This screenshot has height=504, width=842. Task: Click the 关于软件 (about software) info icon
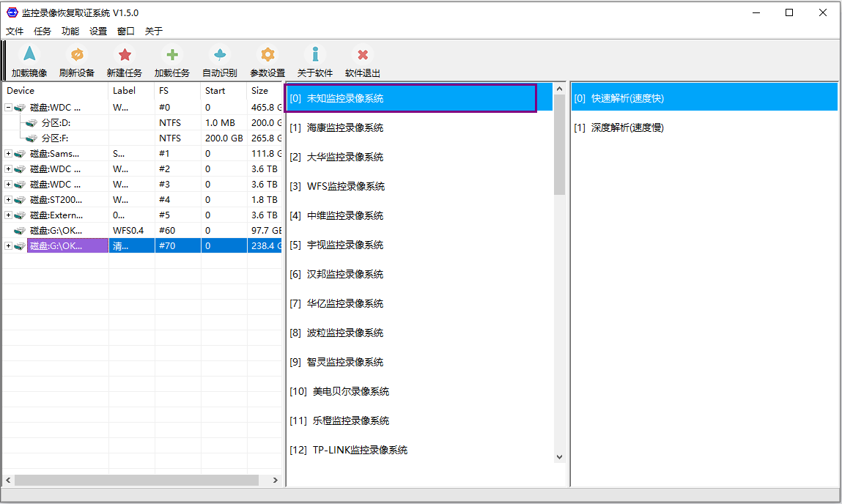[x=315, y=56]
